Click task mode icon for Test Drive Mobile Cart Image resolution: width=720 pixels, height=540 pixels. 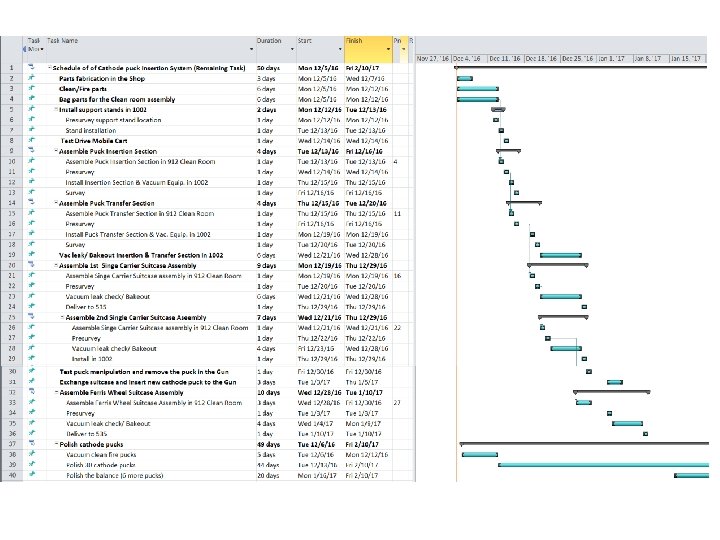click(x=32, y=141)
